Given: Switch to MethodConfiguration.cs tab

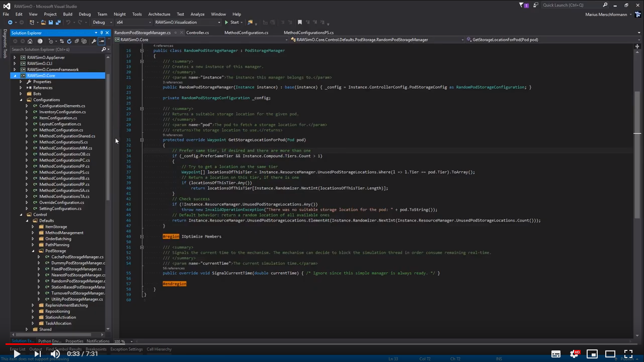Looking at the screenshot, I should click(x=246, y=33).
